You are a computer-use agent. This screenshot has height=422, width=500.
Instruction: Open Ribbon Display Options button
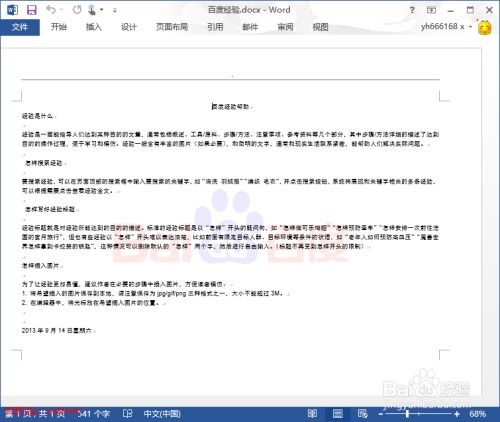[431, 10]
